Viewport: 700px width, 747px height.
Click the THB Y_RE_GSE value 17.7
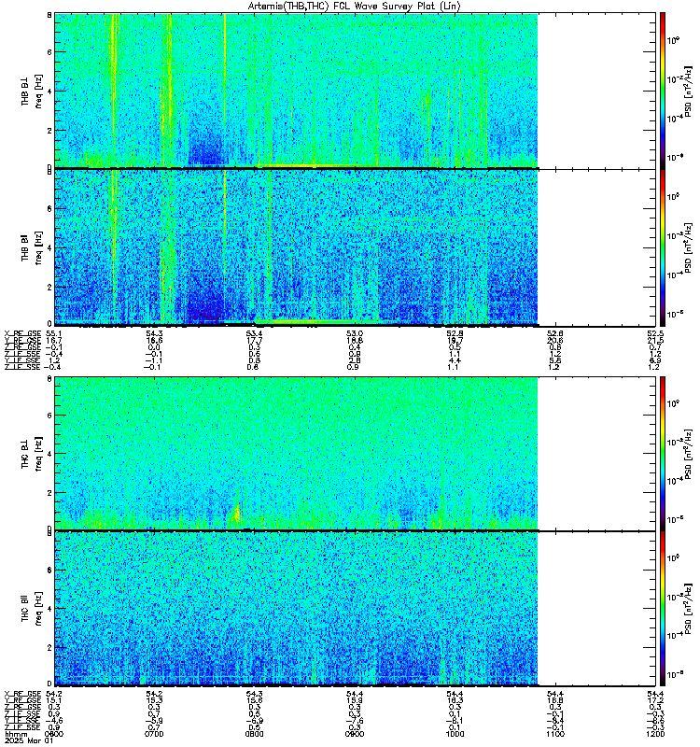[254, 341]
